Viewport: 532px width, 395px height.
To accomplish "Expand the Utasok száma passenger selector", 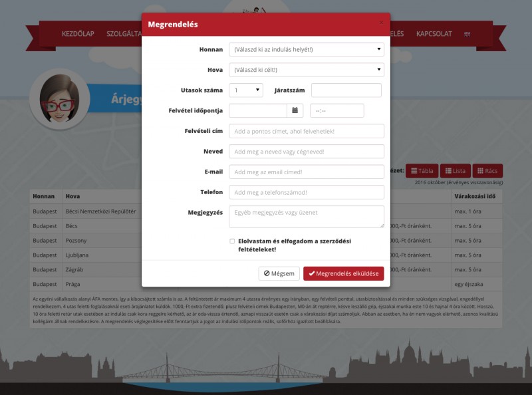I will [245, 90].
